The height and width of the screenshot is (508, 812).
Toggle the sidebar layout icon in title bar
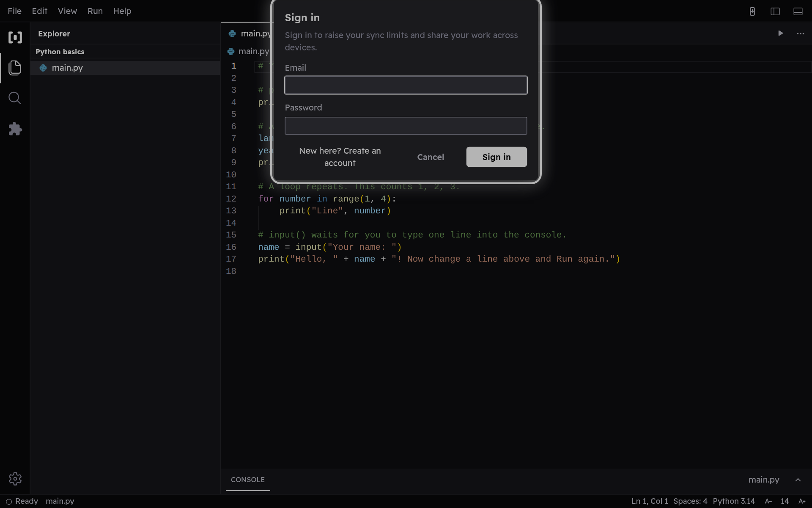coord(775,11)
